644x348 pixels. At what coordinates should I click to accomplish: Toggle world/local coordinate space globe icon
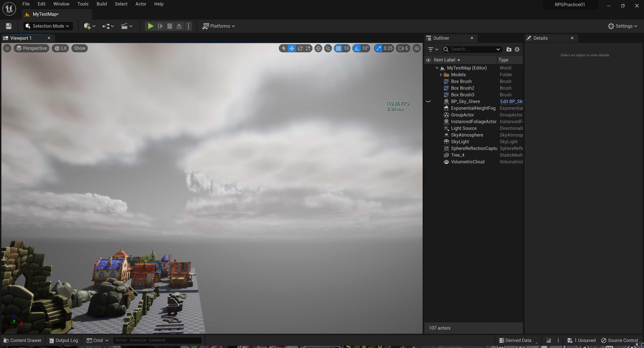[x=318, y=48]
